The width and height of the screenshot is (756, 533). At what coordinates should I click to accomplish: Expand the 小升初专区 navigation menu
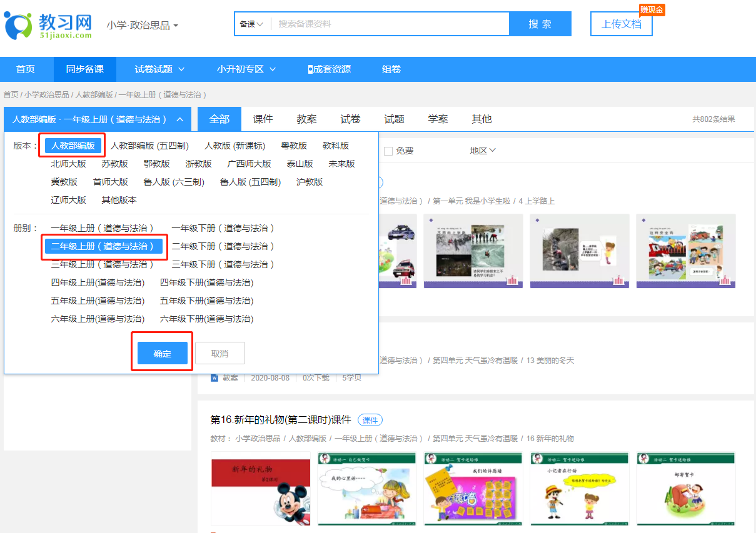(x=246, y=69)
